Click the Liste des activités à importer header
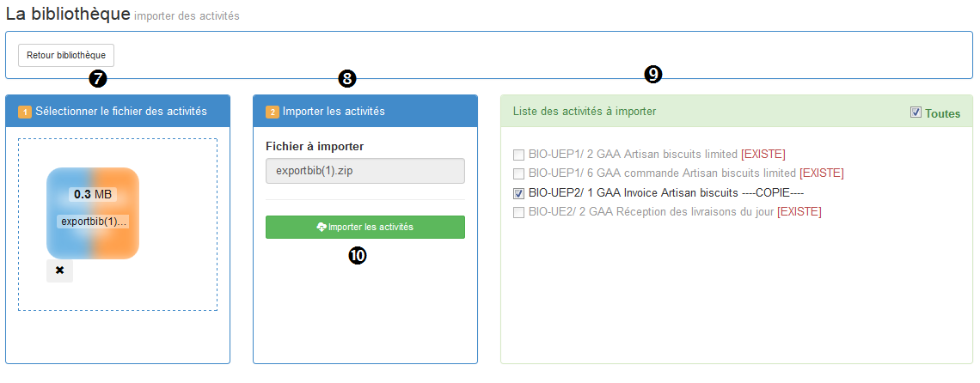The image size is (980, 383). (x=585, y=112)
